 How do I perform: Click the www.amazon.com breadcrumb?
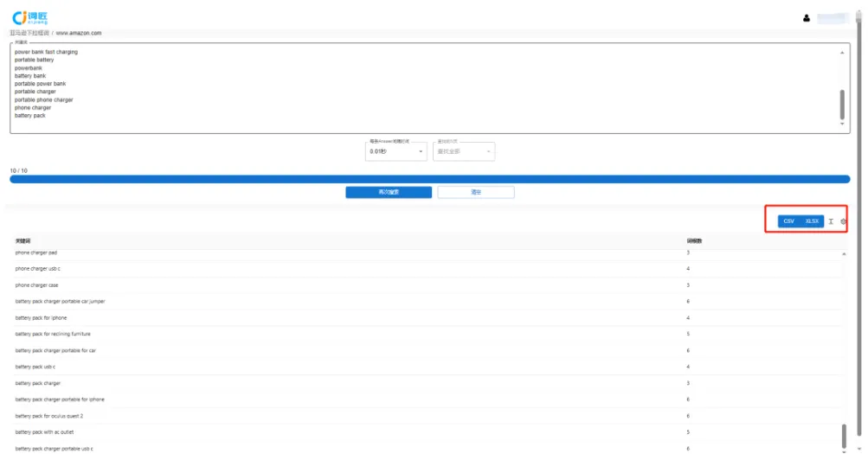click(x=79, y=33)
